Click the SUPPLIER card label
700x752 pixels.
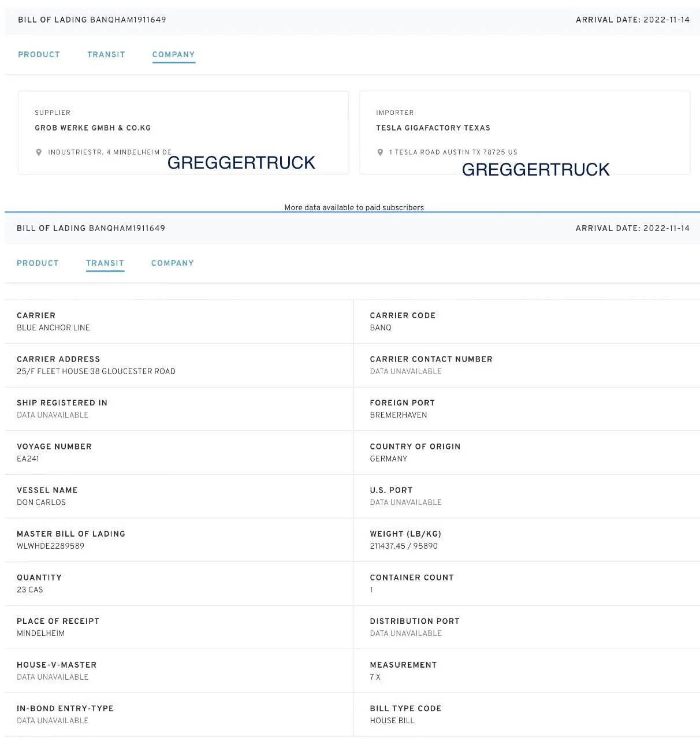(x=53, y=113)
